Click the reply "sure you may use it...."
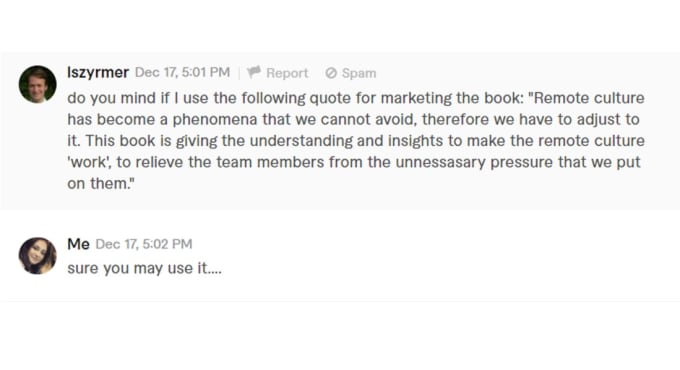 point(144,268)
